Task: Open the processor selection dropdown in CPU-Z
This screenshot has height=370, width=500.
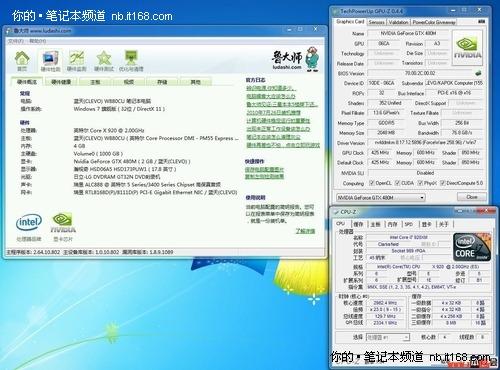Action: [388, 337]
